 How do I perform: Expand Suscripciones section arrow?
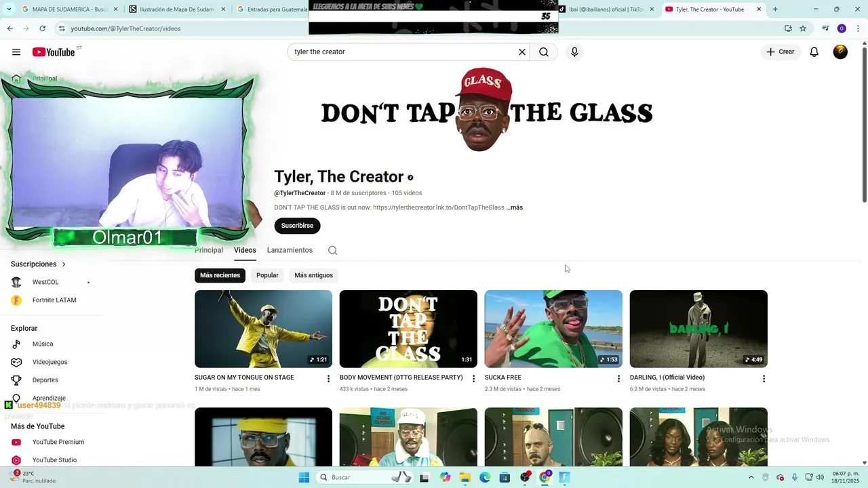click(64, 264)
